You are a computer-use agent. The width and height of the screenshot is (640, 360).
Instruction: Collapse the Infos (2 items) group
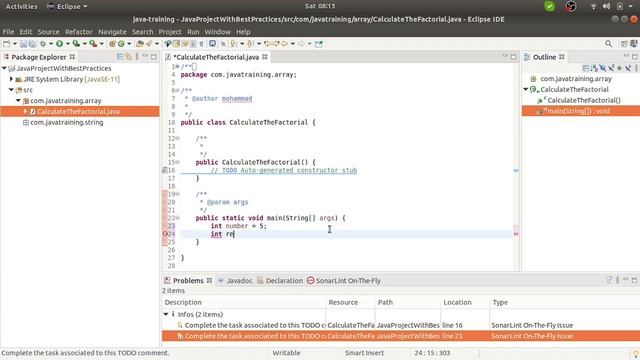click(x=166, y=314)
